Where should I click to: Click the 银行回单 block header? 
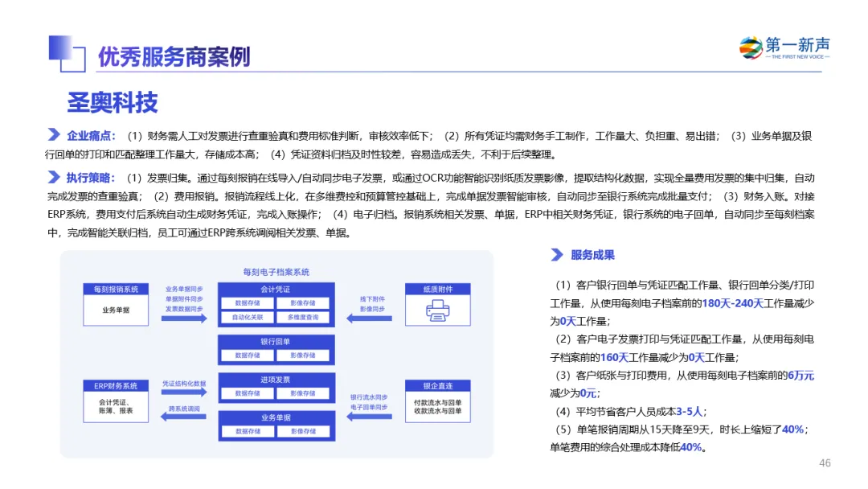click(x=276, y=342)
